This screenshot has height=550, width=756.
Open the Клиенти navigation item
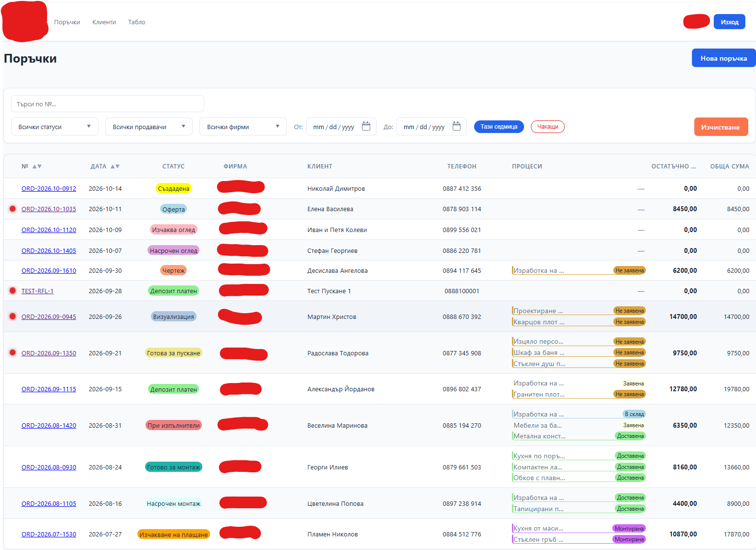point(104,22)
